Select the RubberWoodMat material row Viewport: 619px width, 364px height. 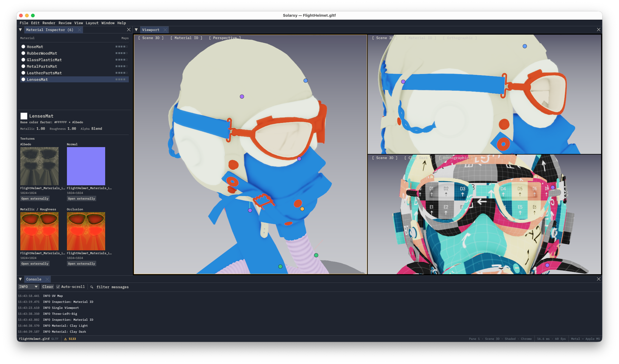pos(74,53)
